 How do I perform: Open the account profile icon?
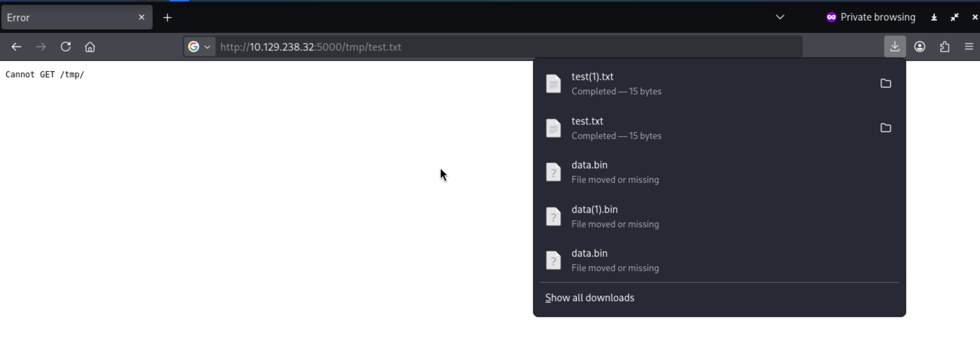tap(919, 47)
